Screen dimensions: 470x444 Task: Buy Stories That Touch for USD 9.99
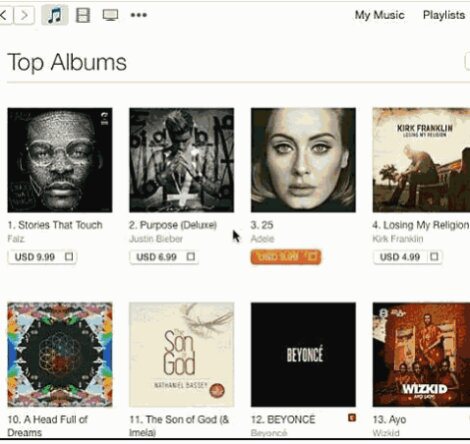35,257
